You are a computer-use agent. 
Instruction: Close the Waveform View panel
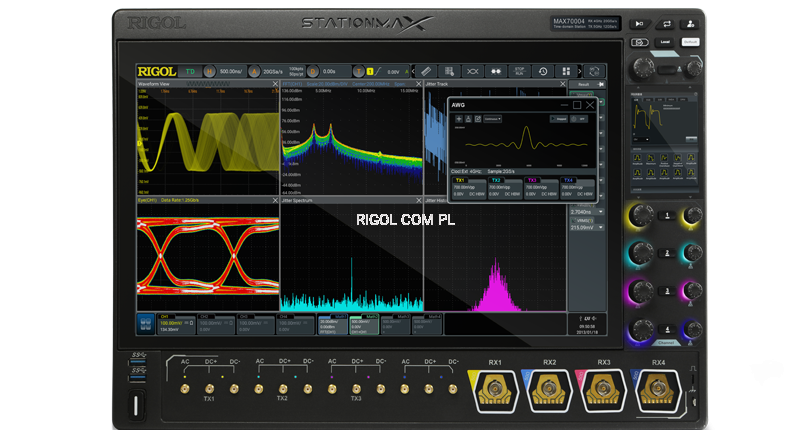pos(275,84)
